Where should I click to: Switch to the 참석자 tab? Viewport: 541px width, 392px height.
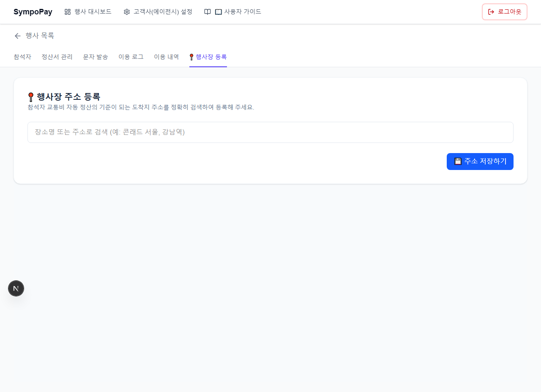tap(22, 57)
